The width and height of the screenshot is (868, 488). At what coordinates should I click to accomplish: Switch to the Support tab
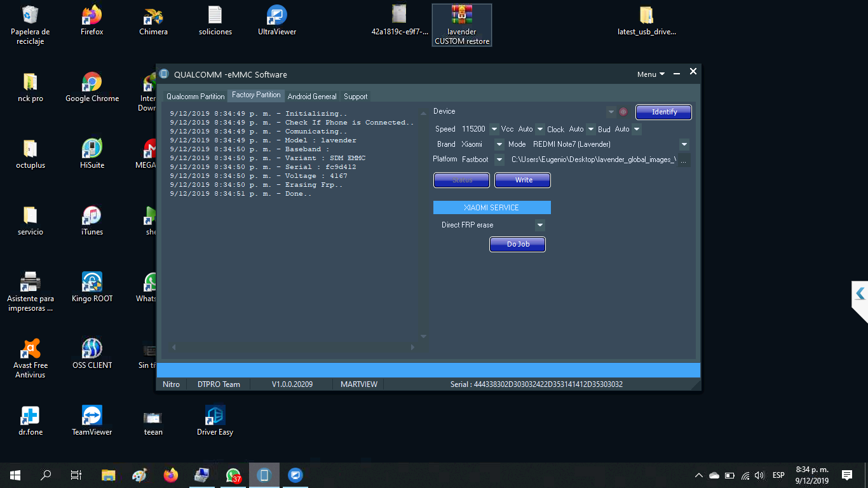[x=356, y=97]
